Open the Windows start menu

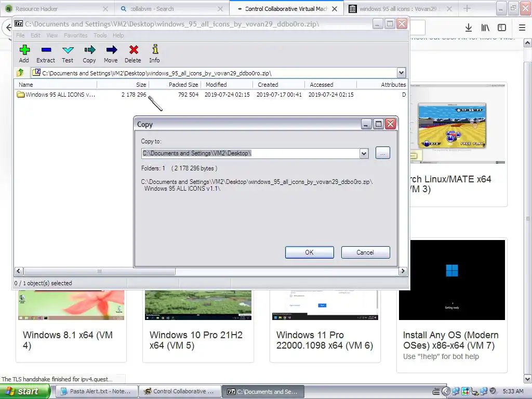coord(25,392)
